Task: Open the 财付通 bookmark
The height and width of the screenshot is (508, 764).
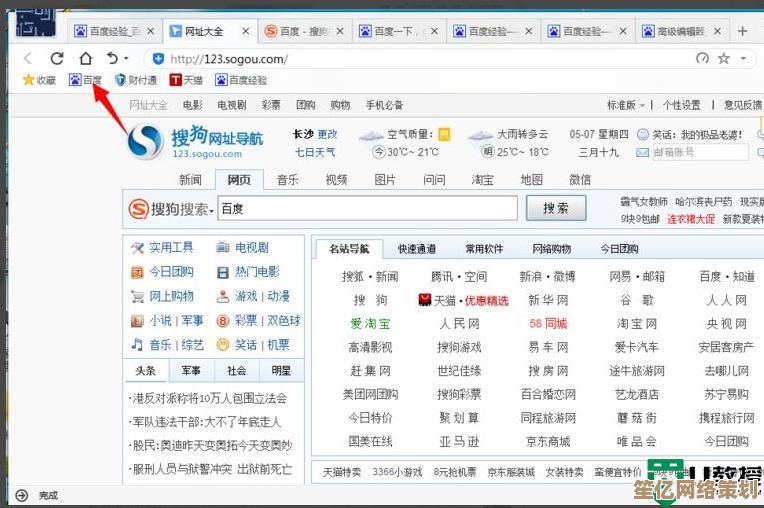Action: click(136, 80)
